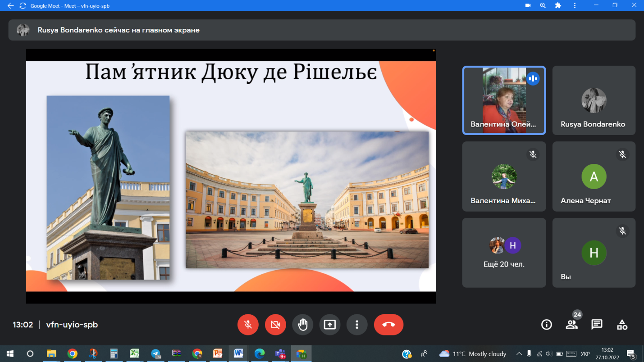Open the browser three-dot menu in title bar

click(x=575, y=6)
